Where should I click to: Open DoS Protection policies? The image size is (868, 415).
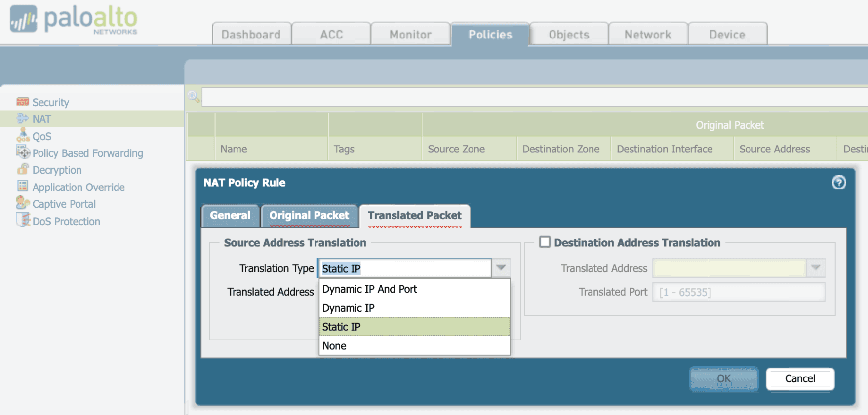coord(66,221)
